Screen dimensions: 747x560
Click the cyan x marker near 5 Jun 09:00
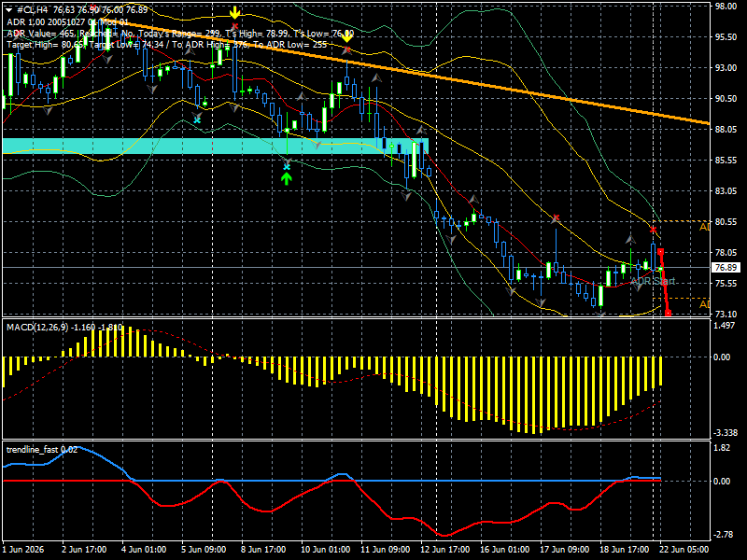197,120
